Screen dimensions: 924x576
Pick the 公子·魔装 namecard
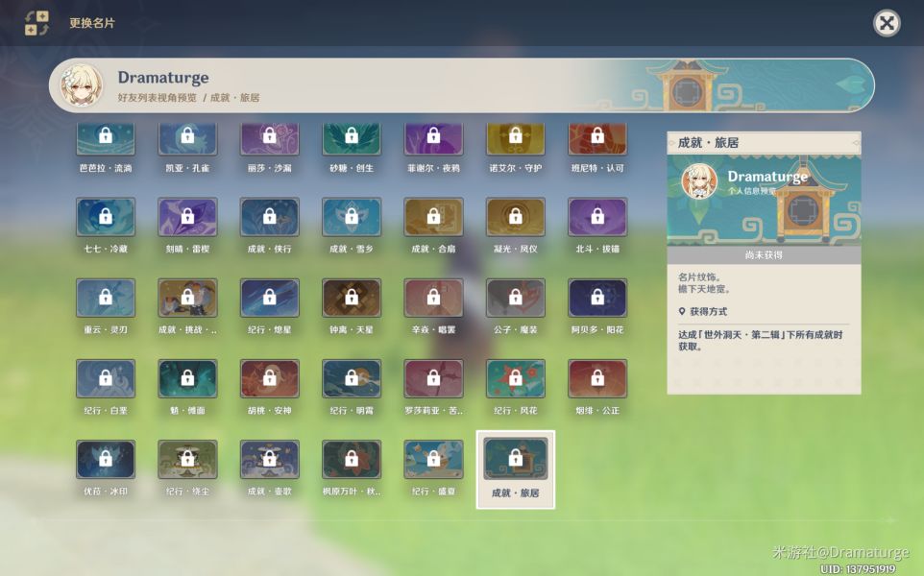[x=515, y=298]
